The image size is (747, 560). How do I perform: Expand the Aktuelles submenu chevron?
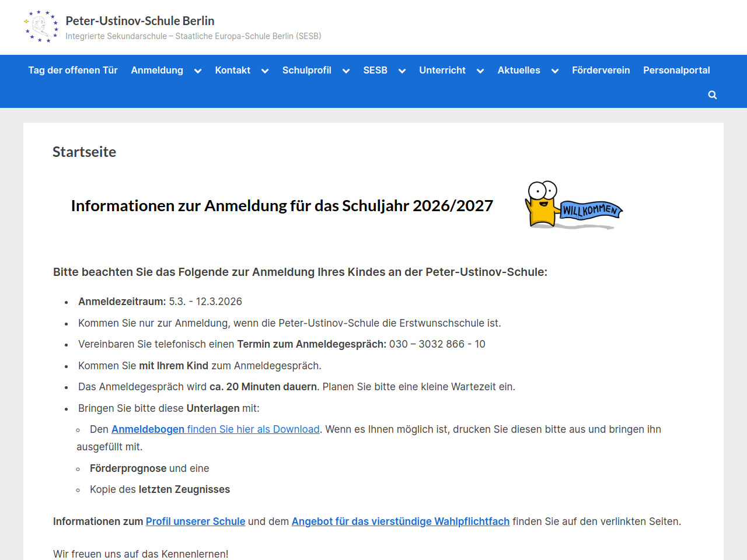tap(555, 71)
